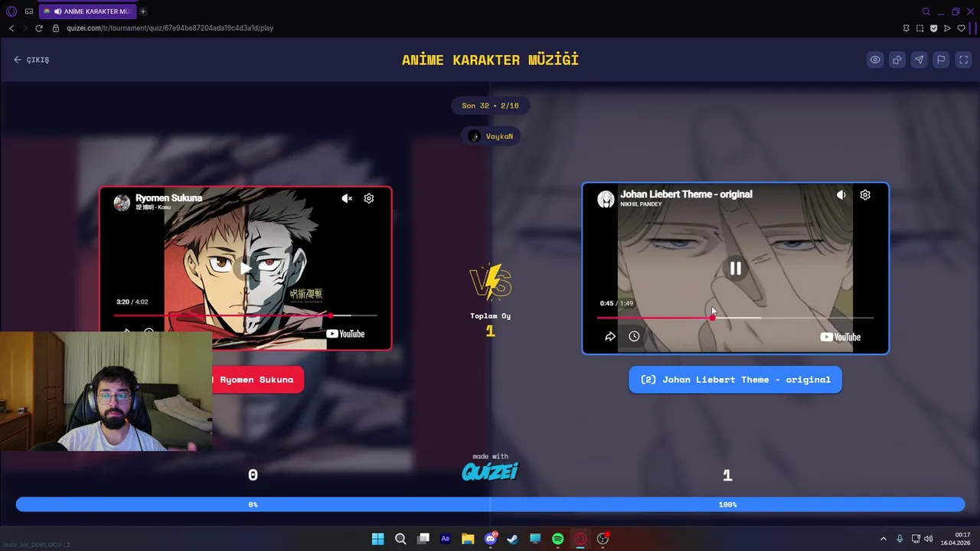Select the ANİME KARAKTER MÜ browser tab
Viewport: 980px width, 551px height.
[x=87, y=11]
